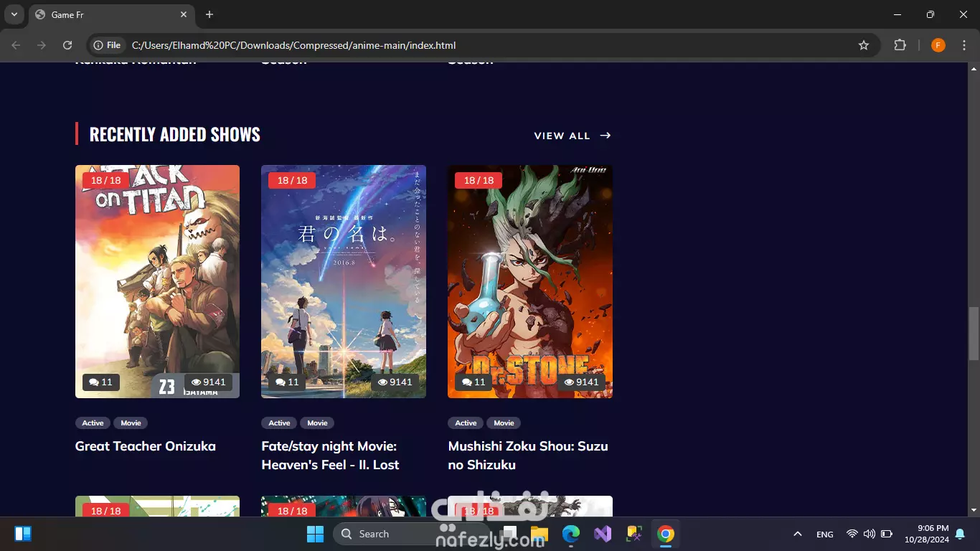Screen dimensions: 980x551
Task: Open the ENG language input indicator
Action: 825,534
